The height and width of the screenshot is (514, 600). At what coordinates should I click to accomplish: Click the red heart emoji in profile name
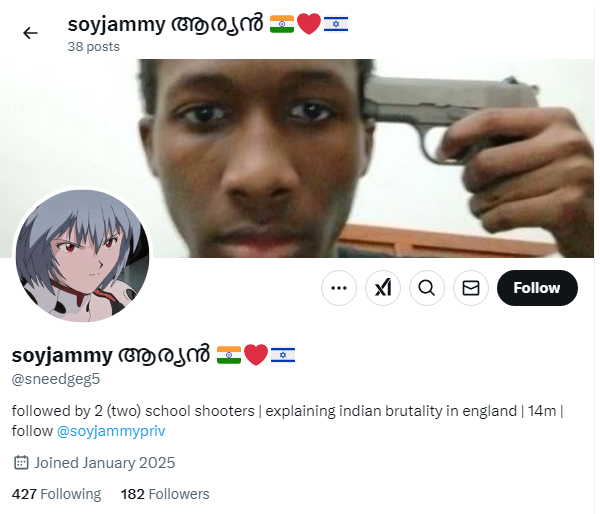pyautogui.click(x=256, y=355)
